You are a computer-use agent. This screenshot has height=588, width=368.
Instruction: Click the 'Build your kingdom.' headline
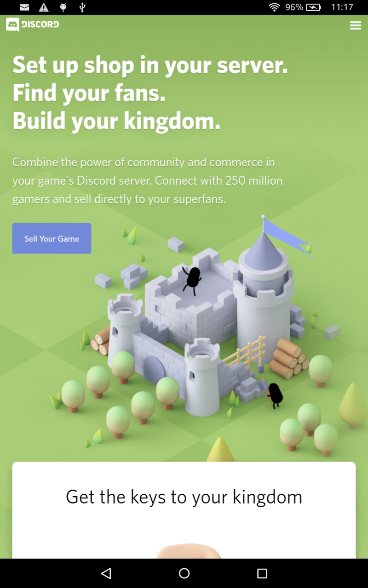[116, 121]
